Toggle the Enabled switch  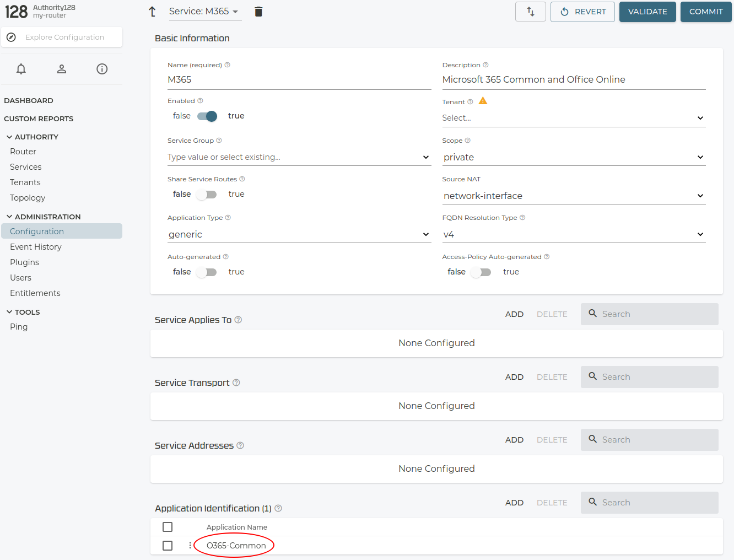[x=207, y=116]
